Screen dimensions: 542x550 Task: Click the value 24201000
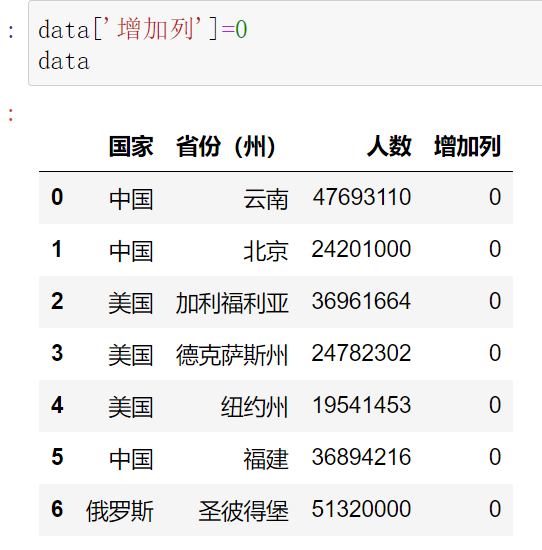[x=361, y=249]
